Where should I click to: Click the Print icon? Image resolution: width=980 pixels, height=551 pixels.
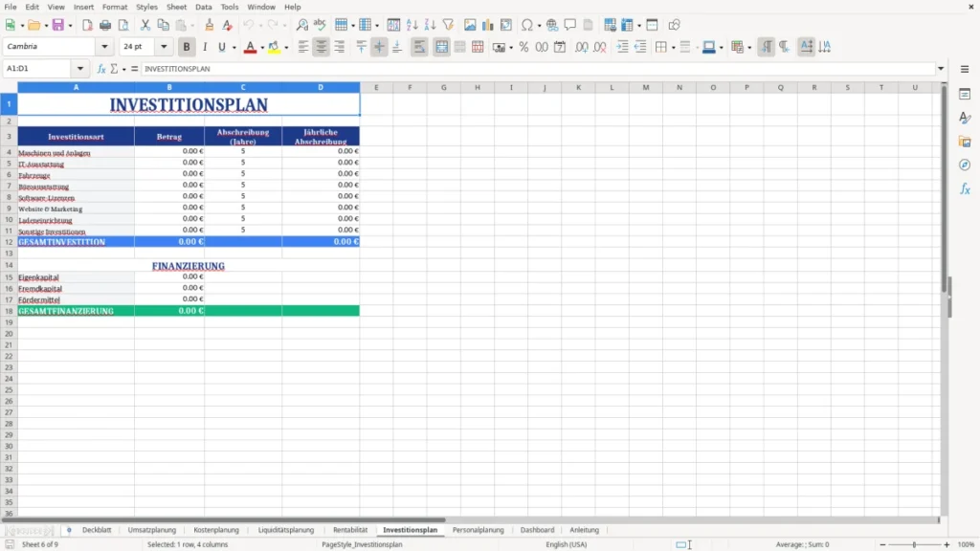pyautogui.click(x=105, y=25)
